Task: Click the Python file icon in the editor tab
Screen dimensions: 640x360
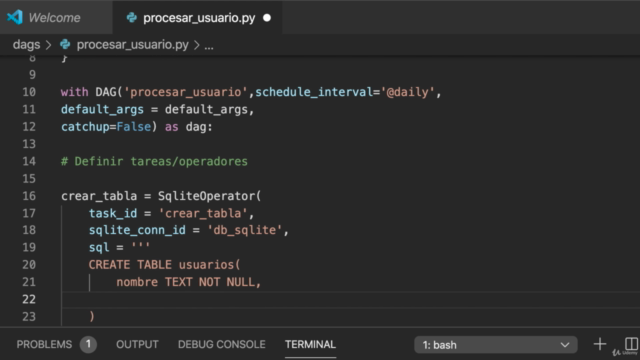Action: [131, 18]
